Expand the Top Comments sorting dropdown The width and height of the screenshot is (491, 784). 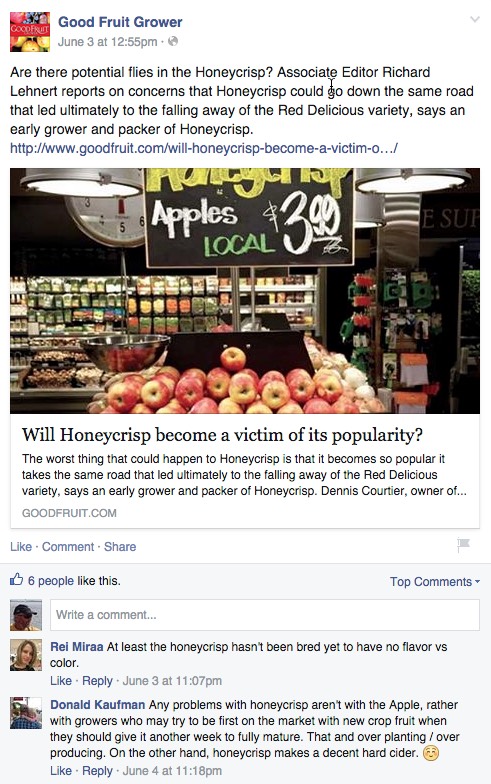(434, 582)
